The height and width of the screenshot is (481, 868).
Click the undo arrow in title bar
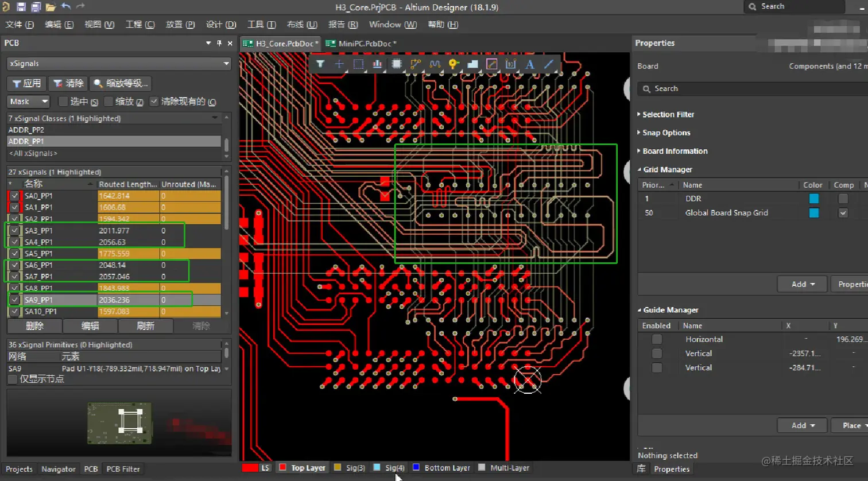click(66, 7)
